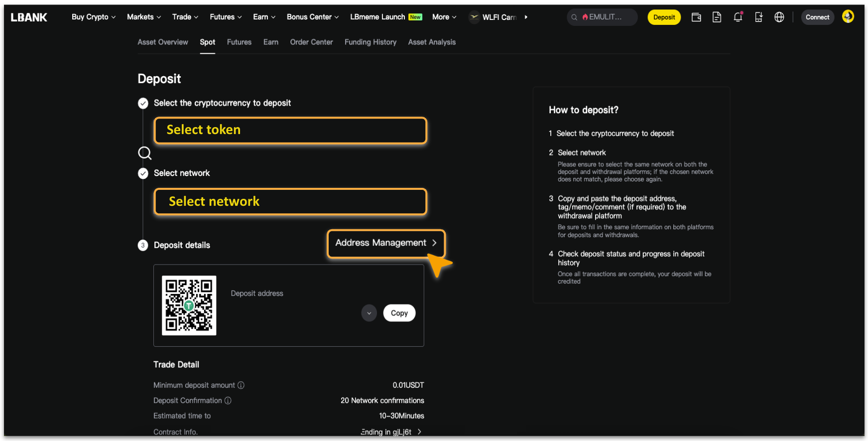Open the Funding History tab
Viewport: 868px width, 441px height.
point(371,42)
